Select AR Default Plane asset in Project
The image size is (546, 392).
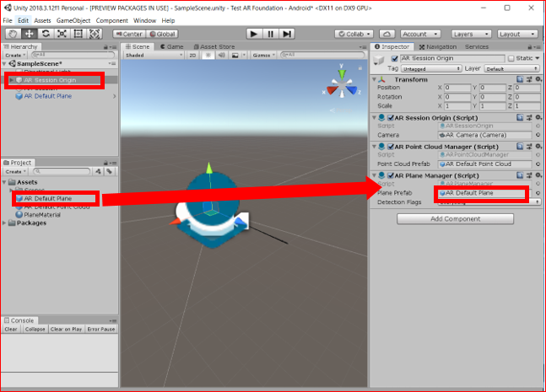48,198
